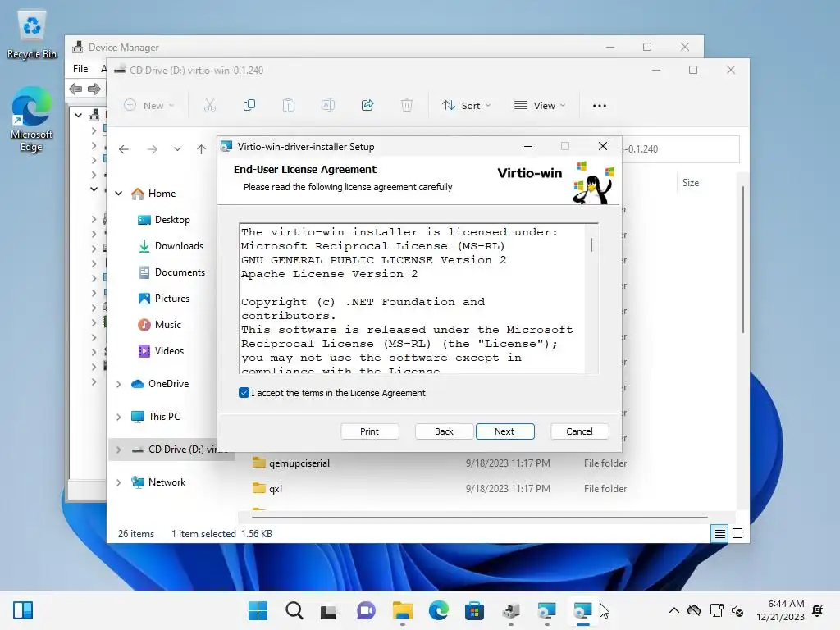Click the Paste clipboard icon in Explorer toolbar
Image resolution: width=840 pixels, height=630 pixels.
tap(288, 106)
